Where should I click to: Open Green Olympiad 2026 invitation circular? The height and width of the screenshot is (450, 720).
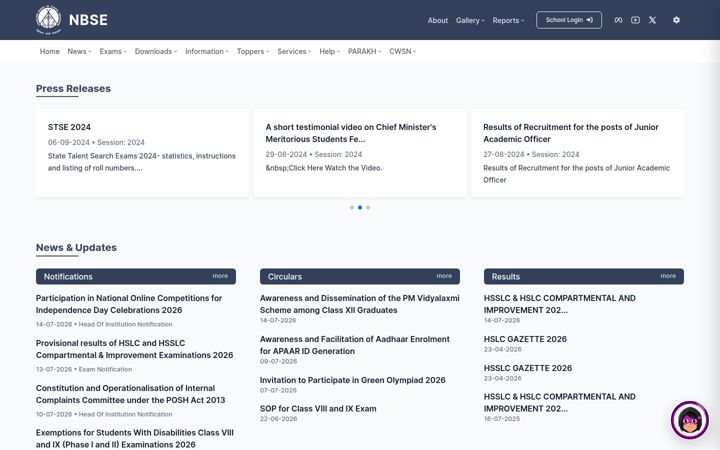pyautogui.click(x=353, y=380)
